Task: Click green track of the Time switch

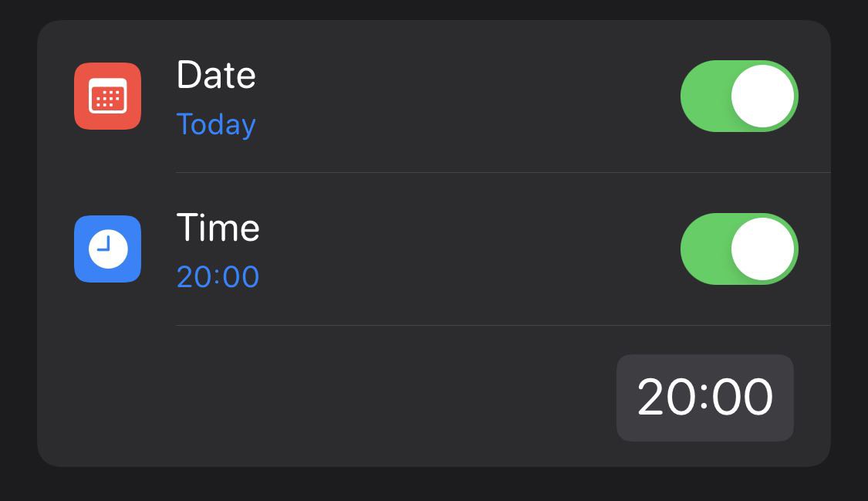Action: 705,249
